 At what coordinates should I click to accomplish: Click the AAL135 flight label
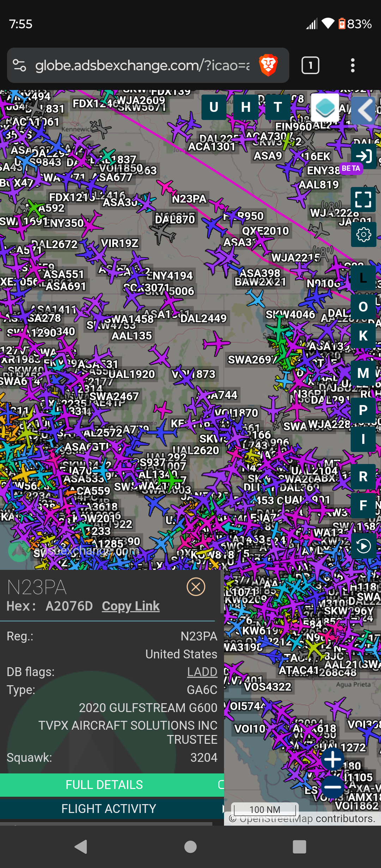tap(132, 336)
